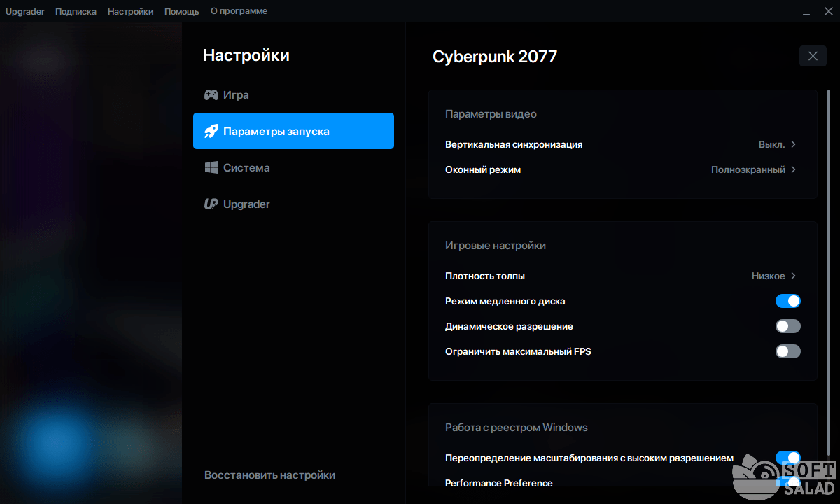Open the О программе menu
Image resolution: width=840 pixels, height=504 pixels.
[239, 11]
